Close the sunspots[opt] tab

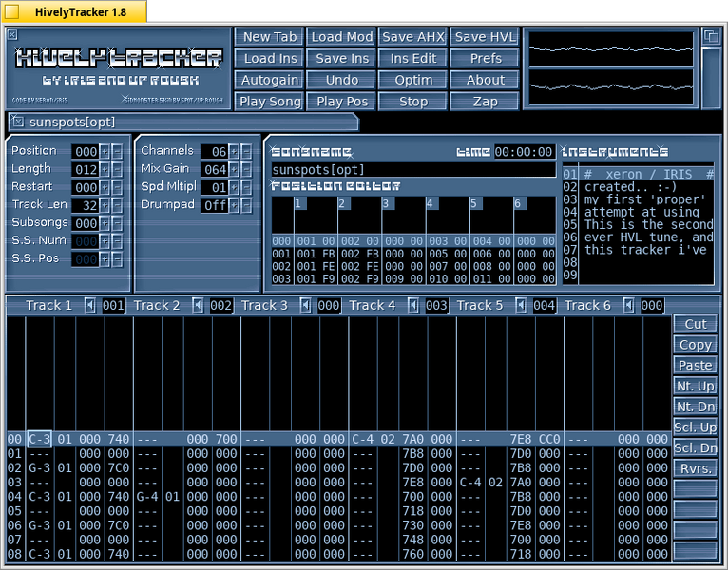point(18,122)
